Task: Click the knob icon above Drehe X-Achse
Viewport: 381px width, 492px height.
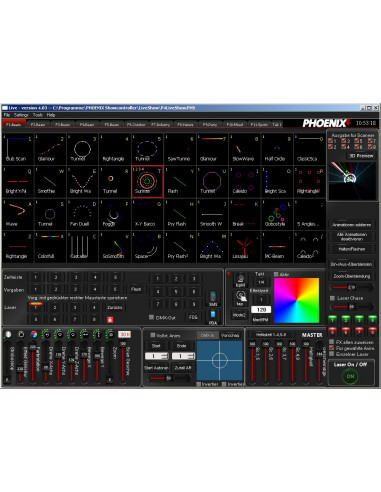Action: click(x=46, y=334)
